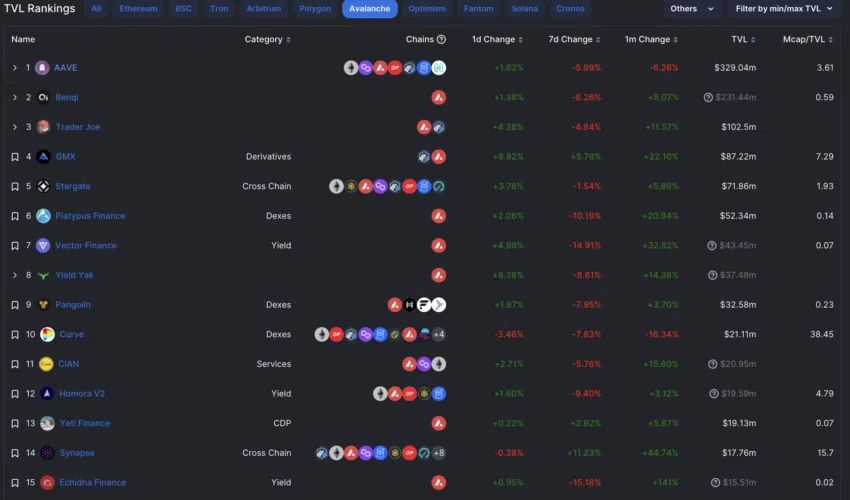Bookmark the Homora V2 protocol
The width and height of the screenshot is (850, 500).
click(x=15, y=394)
